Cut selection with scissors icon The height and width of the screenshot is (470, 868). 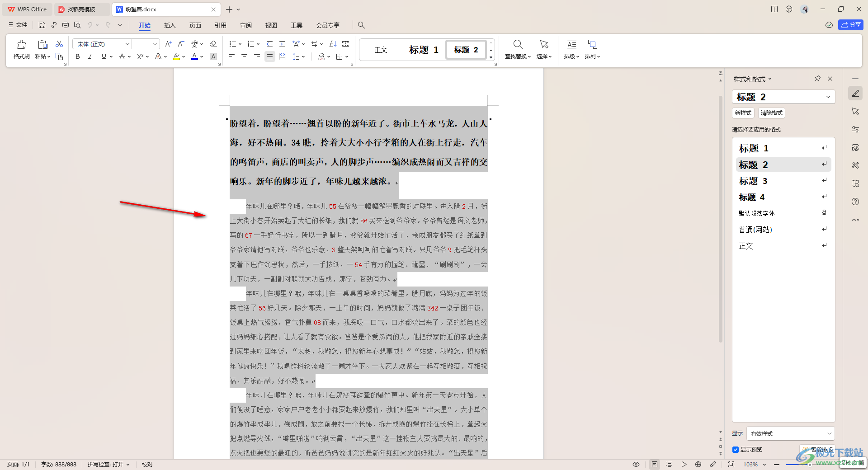pos(59,44)
